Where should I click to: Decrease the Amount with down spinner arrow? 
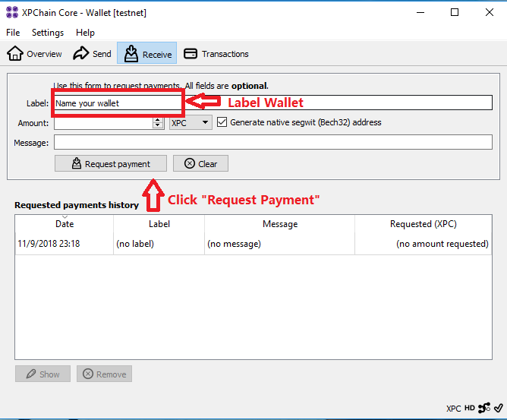157,125
